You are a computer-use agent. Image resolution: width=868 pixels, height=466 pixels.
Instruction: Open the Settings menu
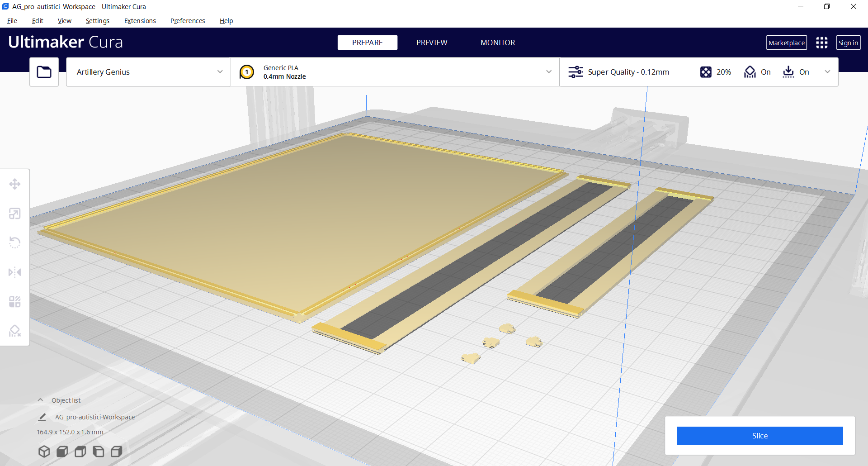[98, 21]
